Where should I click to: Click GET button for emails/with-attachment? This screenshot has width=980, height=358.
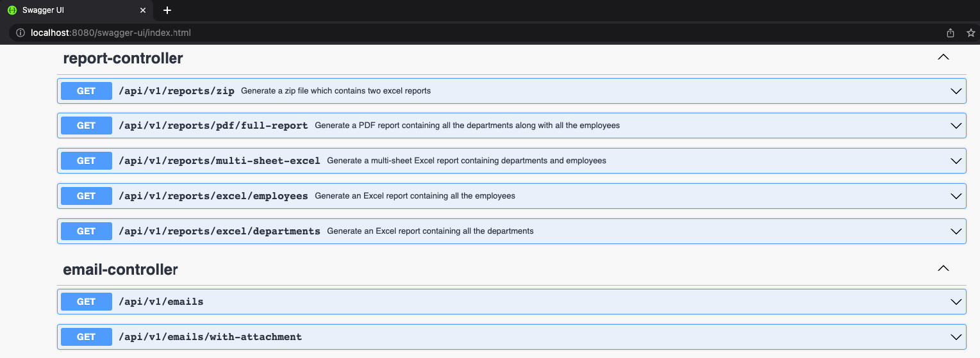pyautogui.click(x=87, y=337)
